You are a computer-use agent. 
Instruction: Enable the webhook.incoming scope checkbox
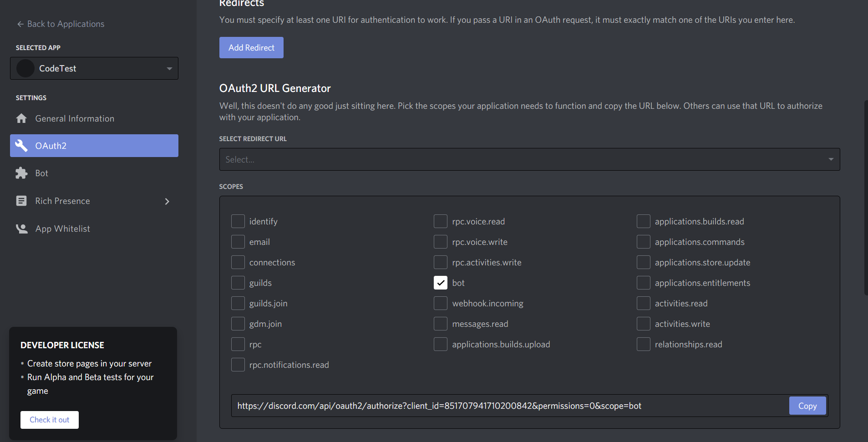tap(441, 303)
